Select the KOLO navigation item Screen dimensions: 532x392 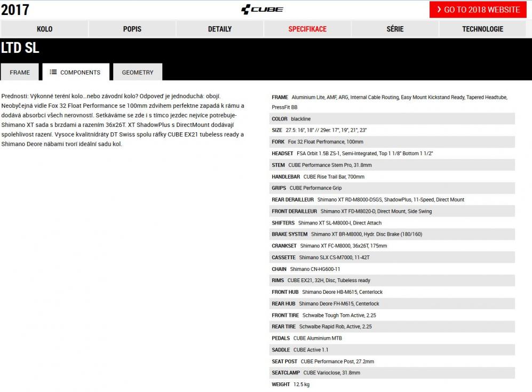44,29
